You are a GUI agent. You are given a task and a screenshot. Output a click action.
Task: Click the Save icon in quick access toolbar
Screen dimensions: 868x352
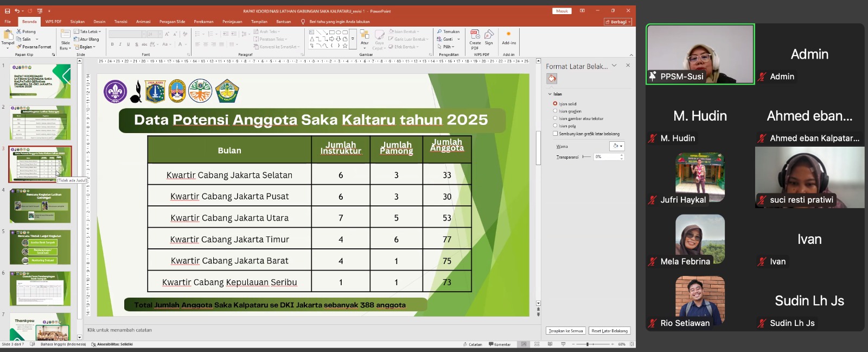(x=7, y=11)
